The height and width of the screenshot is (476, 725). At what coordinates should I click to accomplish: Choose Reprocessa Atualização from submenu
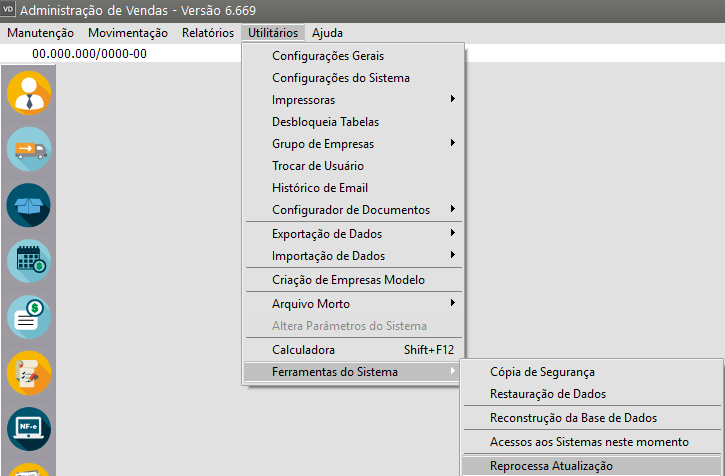coord(551,465)
